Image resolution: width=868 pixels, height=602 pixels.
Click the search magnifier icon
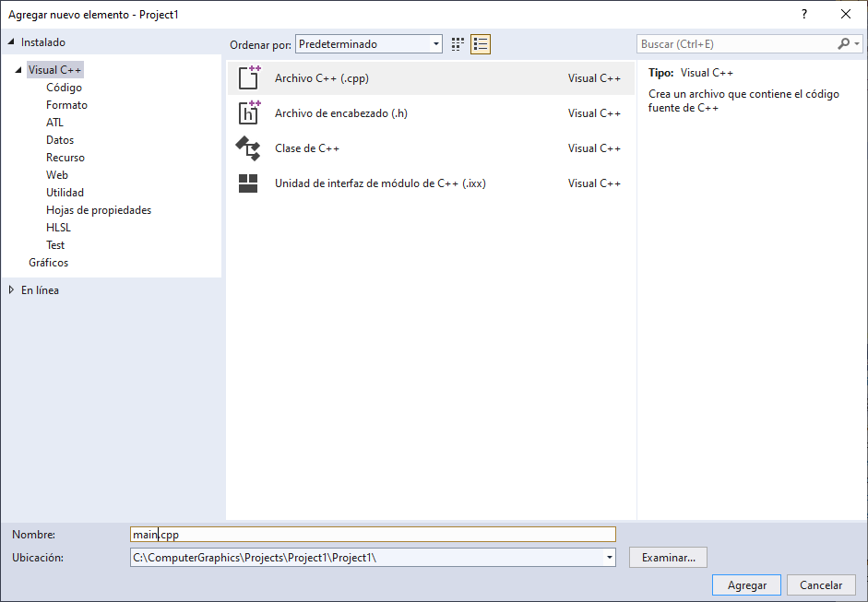[843, 44]
